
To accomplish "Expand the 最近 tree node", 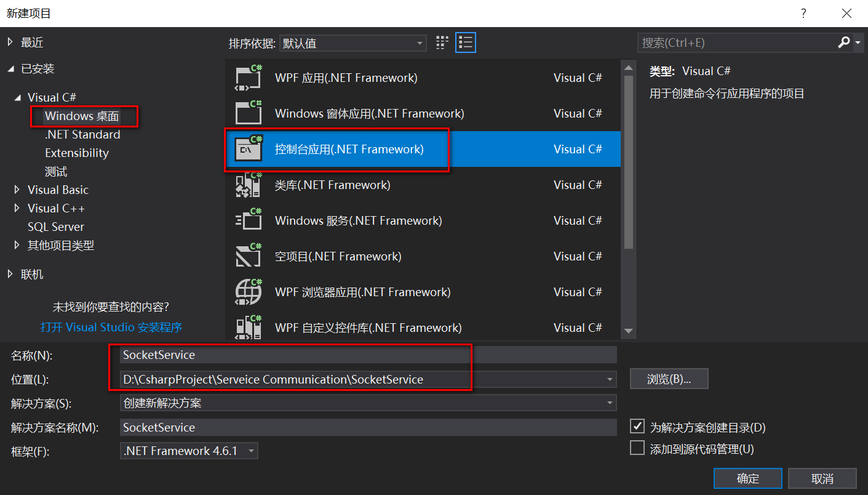I will [x=10, y=42].
